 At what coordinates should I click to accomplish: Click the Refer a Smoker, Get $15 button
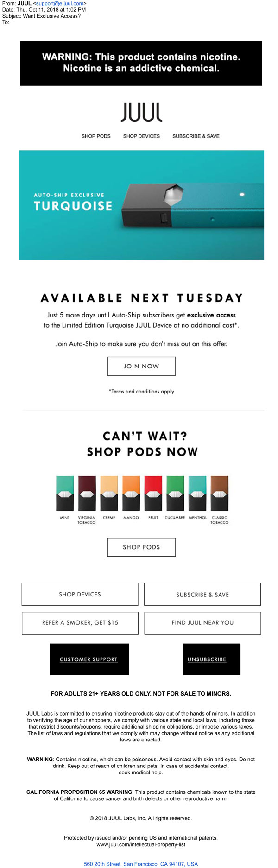tap(80, 623)
